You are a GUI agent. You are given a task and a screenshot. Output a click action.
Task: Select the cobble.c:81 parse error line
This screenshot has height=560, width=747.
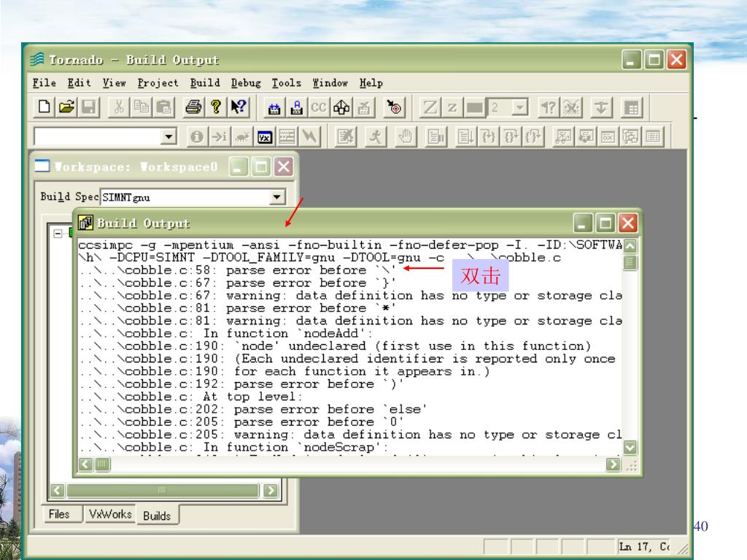pyautogui.click(x=238, y=308)
